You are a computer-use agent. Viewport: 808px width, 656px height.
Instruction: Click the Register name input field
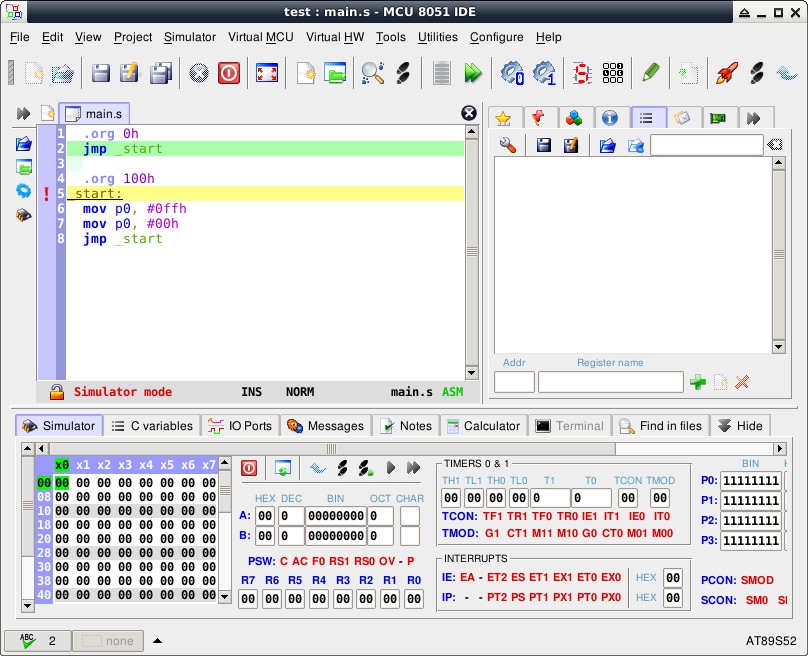pos(610,382)
